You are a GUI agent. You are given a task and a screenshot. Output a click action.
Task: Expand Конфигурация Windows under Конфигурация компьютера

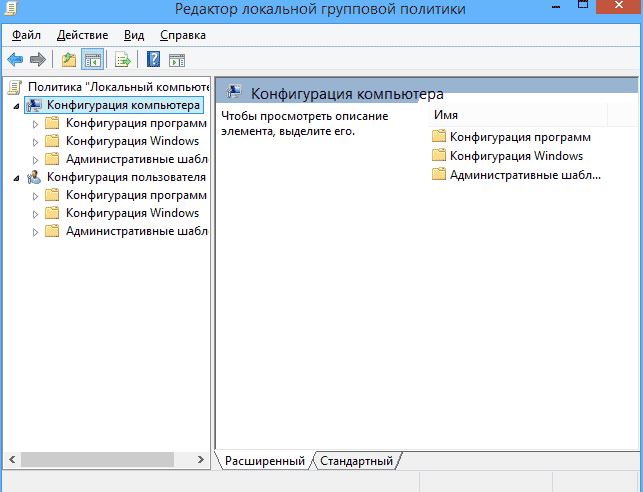pyautogui.click(x=35, y=142)
